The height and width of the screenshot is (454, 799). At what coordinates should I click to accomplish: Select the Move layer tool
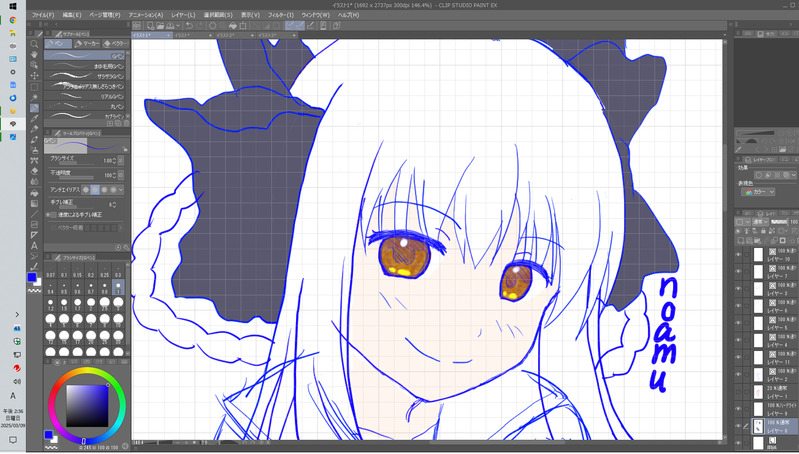pyautogui.click(x=34, y=76)
